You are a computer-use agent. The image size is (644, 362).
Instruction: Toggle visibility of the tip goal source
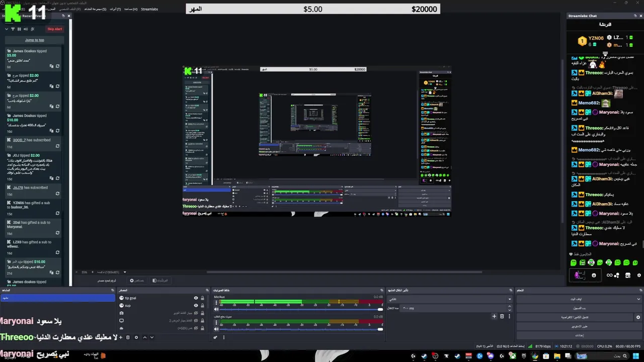[x=196, y=298]
